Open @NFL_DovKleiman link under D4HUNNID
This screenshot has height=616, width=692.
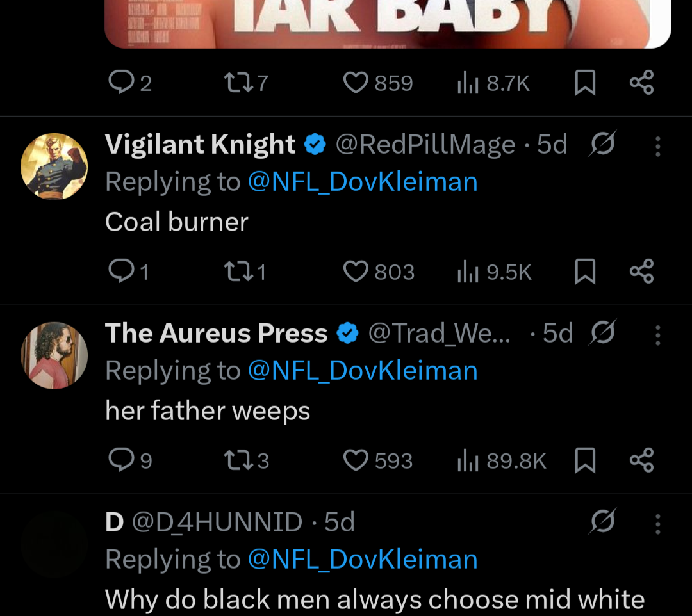point(362,560)
